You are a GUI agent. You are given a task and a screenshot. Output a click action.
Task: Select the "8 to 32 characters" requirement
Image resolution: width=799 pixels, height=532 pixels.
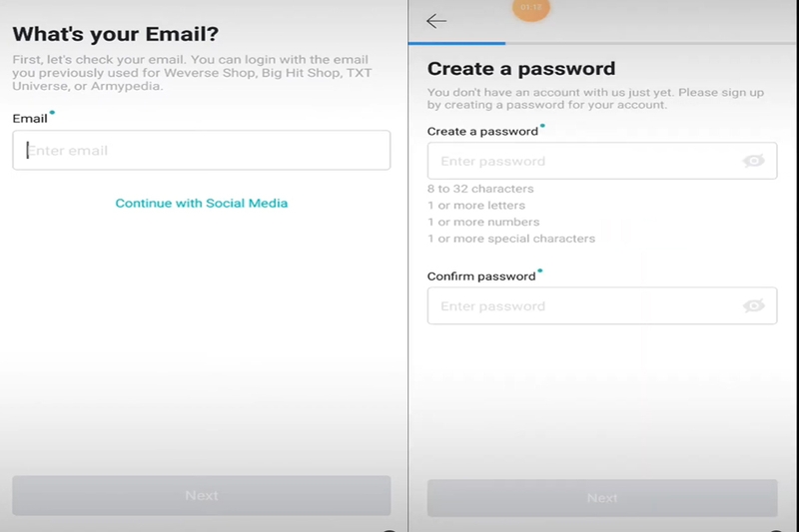tap(480, 189)
